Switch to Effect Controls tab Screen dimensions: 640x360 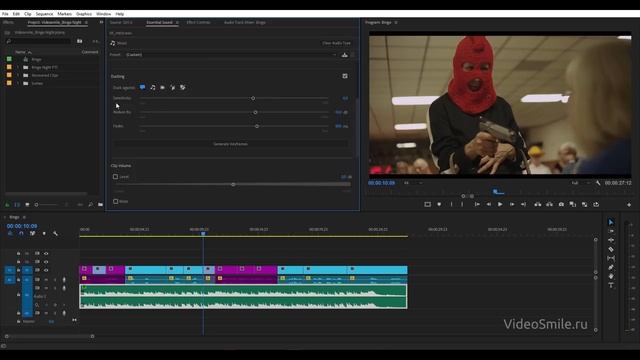[198, 22]
